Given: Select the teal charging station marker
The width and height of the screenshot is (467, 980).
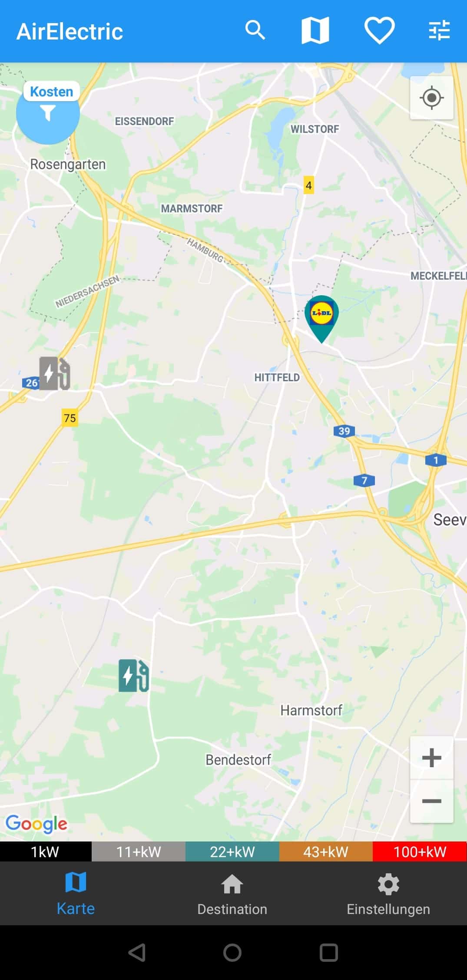Looking at the screenshot, I should pyautogui.click(x=134, y=675).
